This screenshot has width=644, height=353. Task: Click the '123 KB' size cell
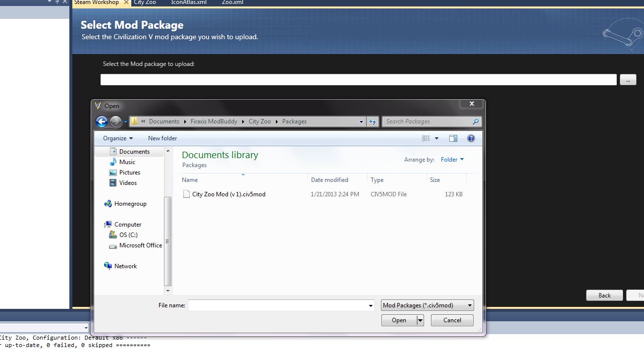(x=454, y=194)
